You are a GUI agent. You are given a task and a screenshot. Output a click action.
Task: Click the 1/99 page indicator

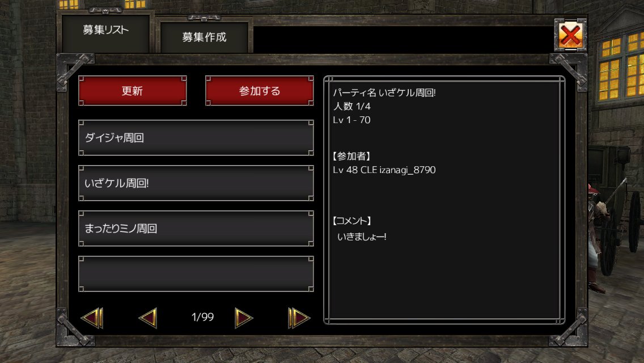click(202, 317)
